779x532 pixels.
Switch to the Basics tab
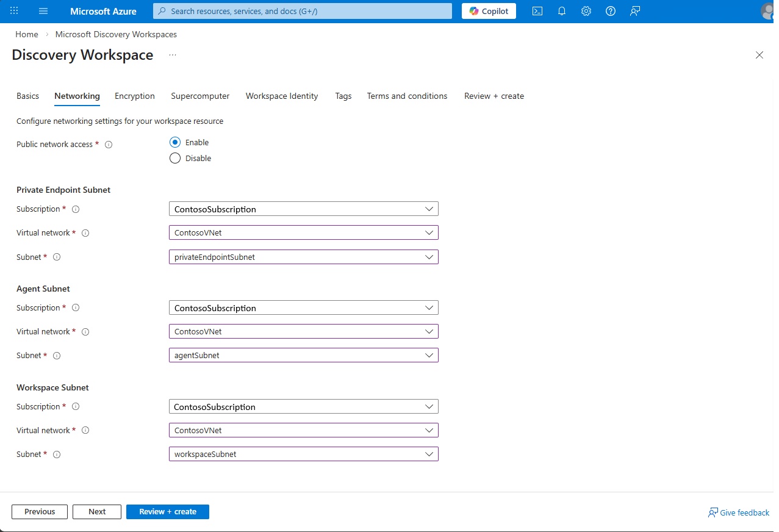click(27, 96)
